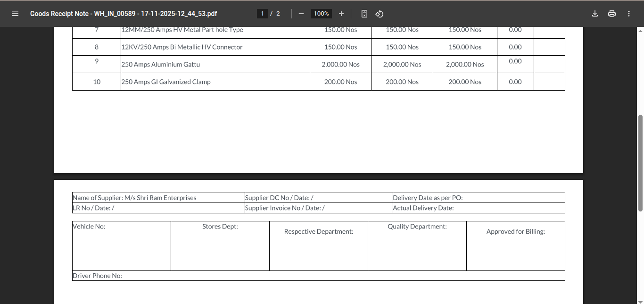Select the 100% zoom level field

tap(321, 14)
